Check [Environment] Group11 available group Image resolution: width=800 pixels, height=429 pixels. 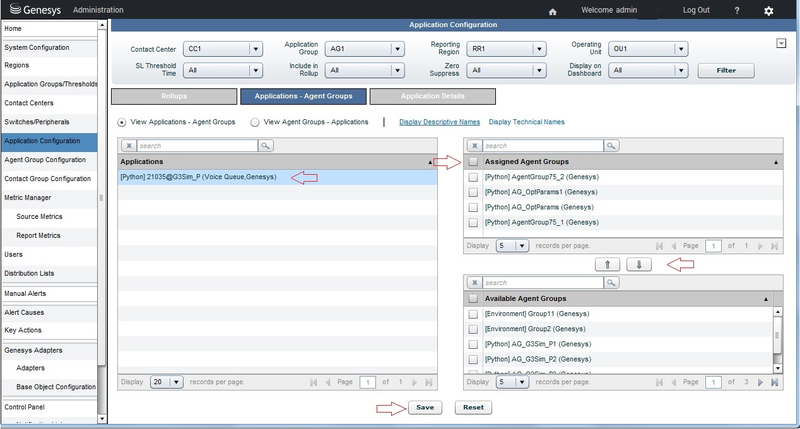click(473, 314)
